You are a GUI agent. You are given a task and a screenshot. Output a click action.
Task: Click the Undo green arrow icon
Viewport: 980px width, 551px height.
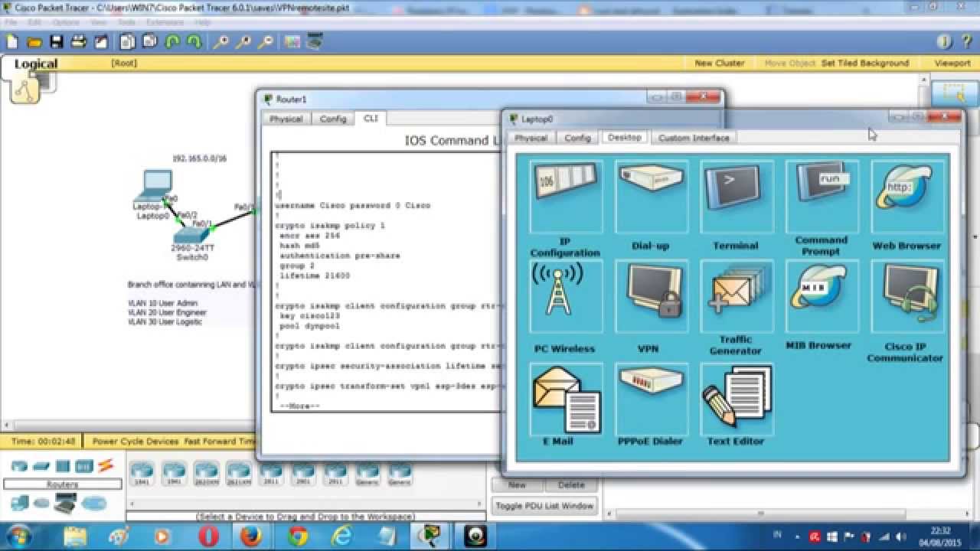pyautogui.click(x=173, y=41)
